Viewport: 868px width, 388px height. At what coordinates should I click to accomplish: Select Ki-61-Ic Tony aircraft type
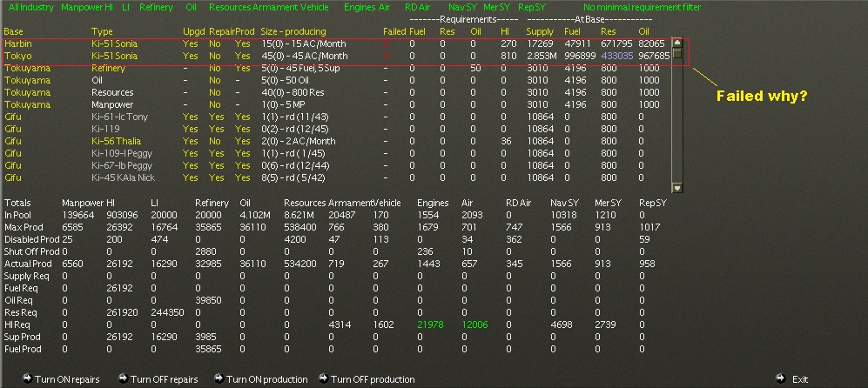click(x=119, y=117)
